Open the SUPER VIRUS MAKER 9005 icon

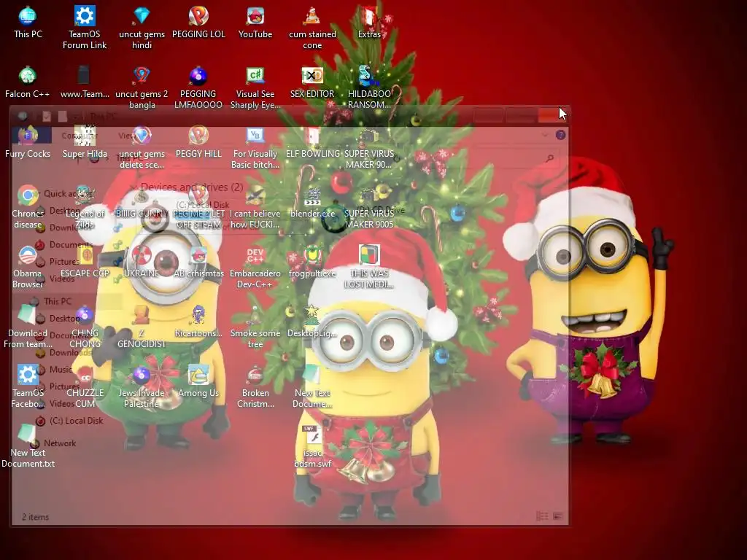369,208
